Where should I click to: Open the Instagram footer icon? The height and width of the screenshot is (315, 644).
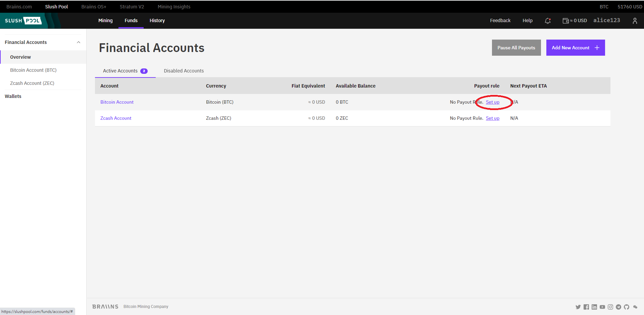(610, 307)
